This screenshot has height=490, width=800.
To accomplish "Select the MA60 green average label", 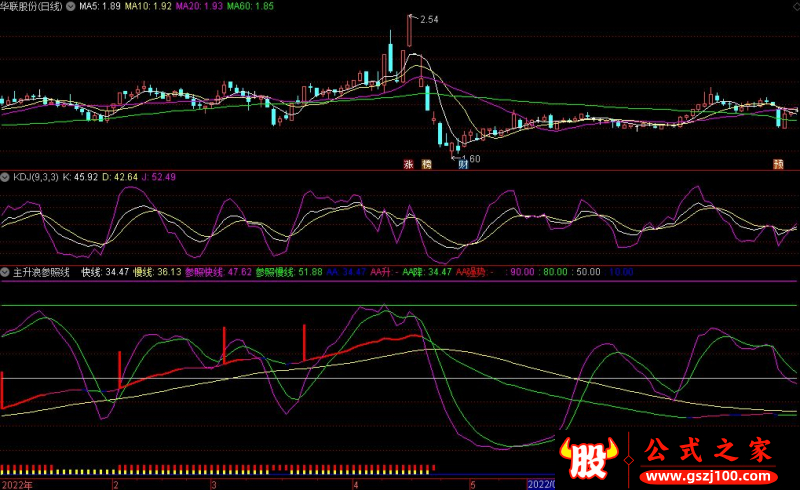I will coord(250,6).
